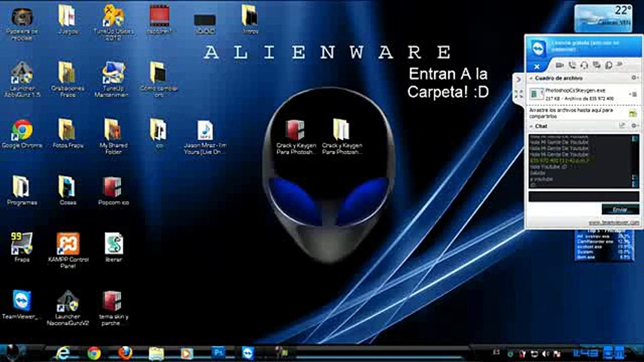The height and width of the screenshot is (362, 644).
Task: Open the Programas folder
Action: [x=22, y=190]
